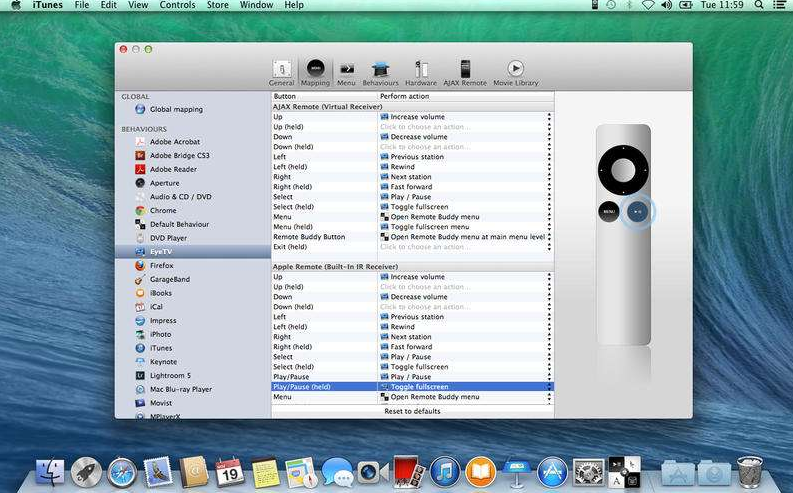Select Global mapping in the sidebar
The image size is (793, 493).
pyautogui.click(x=176, y=109)
